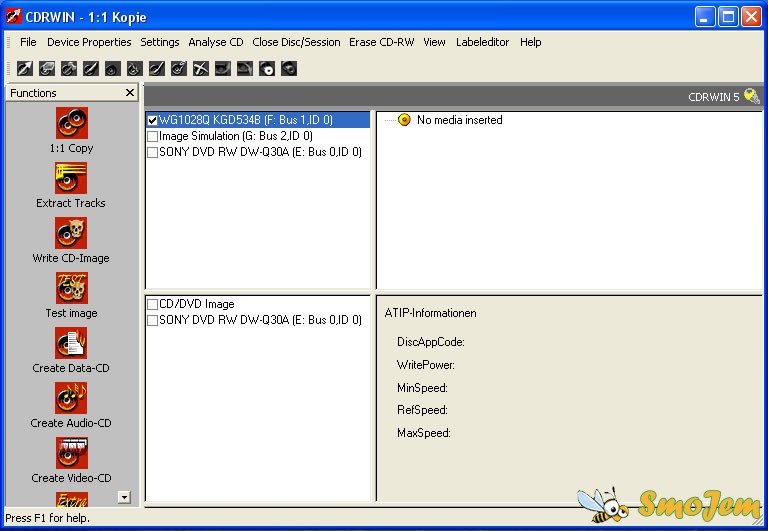Launch the 1:1 Copy function
This screenshot has width=768, height=531.
(x=72, y=123)
